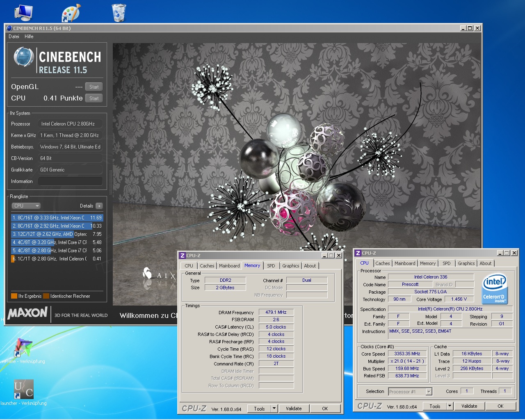Click Validate in CPU window

469,406
